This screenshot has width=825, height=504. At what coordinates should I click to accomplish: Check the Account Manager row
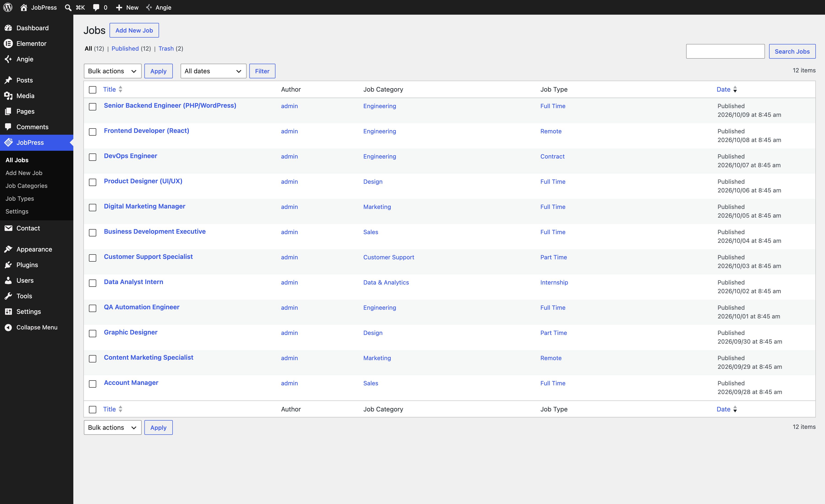[x=93, y=384]
